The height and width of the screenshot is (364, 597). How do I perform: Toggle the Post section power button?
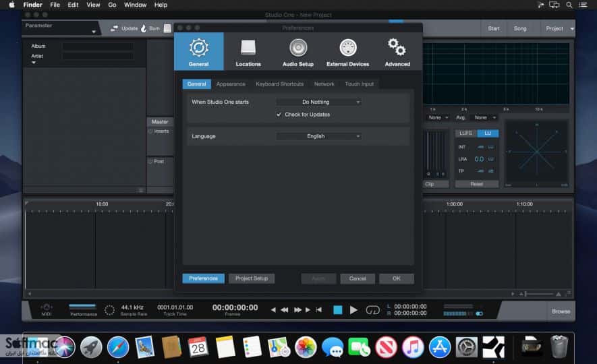point(150,161)
